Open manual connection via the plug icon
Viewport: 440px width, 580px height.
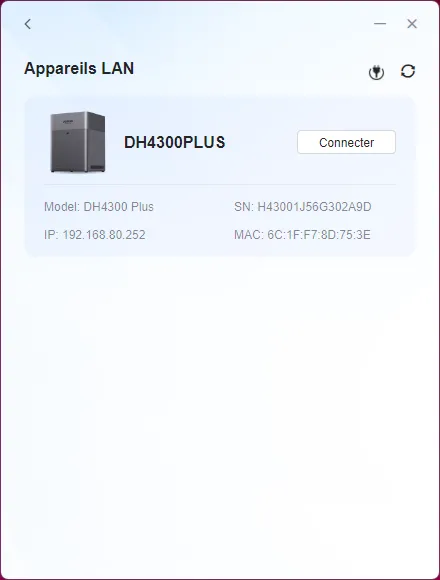pos(376,72)
